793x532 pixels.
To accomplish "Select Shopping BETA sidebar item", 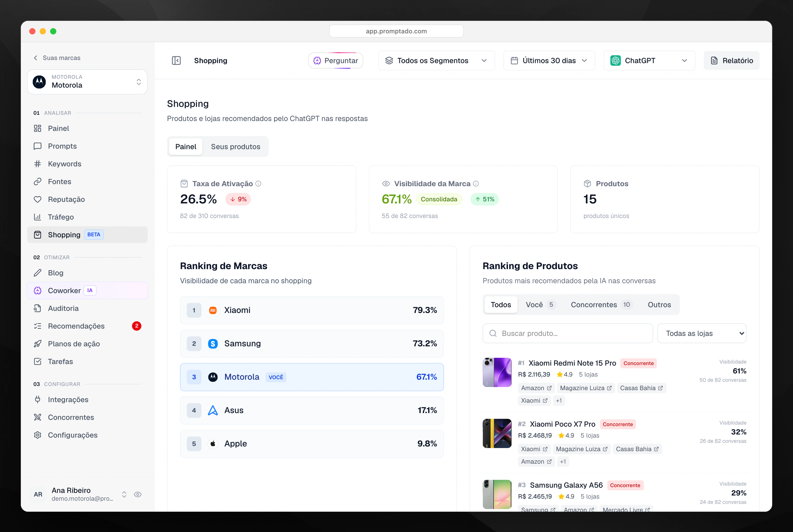I will click(87, 235).
